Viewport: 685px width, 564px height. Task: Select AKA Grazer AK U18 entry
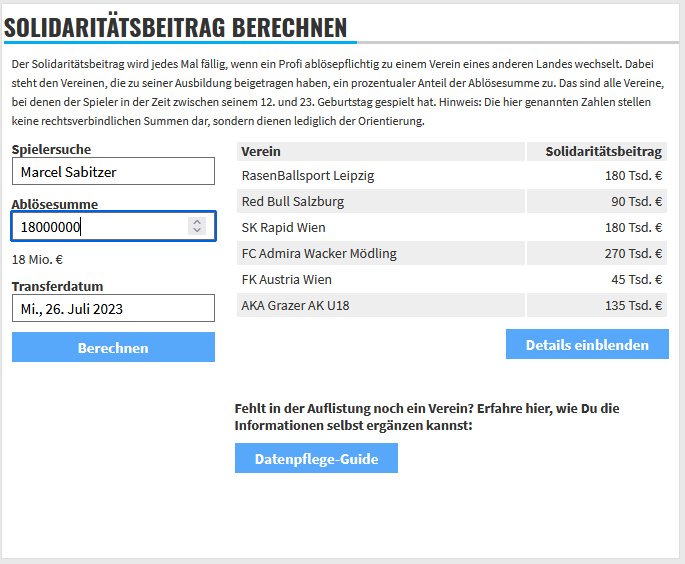click(x=295, y=305)
